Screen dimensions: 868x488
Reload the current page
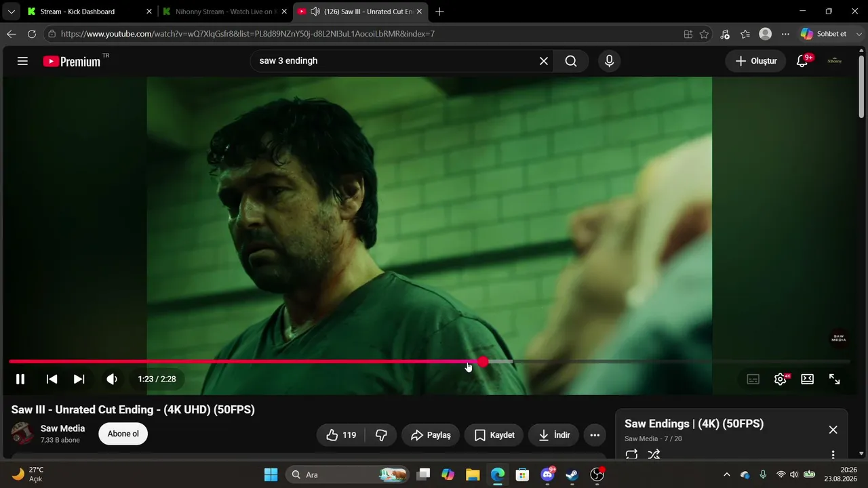(x=31, y=34)
